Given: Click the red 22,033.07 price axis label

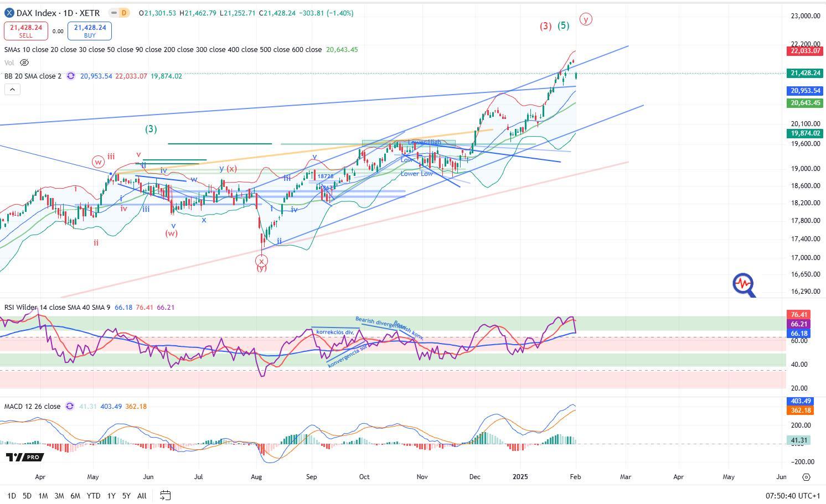Looking at the screenshot, I should pos(806,51).
